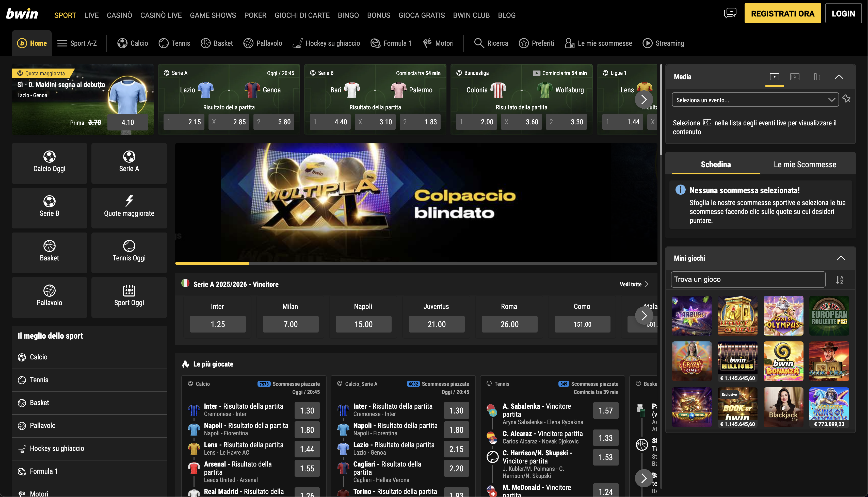Screen dimensions: 868x497
Task: Open the 'Seleziona un evento' dropdown
Action: click(x=755, y=99)
